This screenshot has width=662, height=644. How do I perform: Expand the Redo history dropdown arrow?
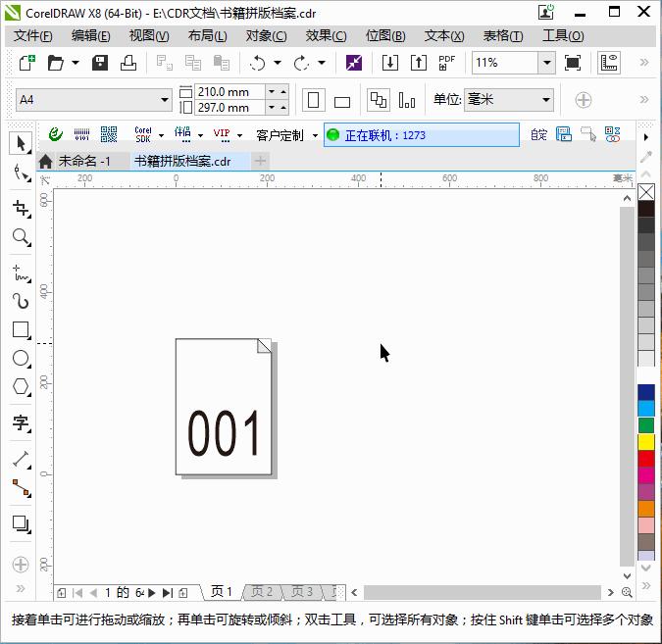coord(322,63)
